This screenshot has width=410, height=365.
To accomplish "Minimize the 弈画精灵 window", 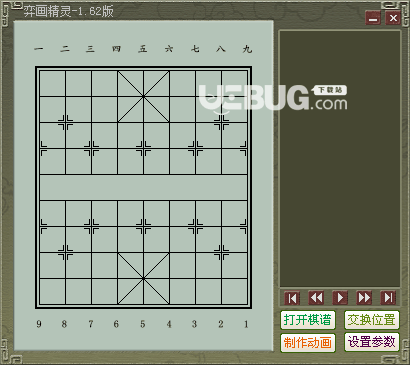I will [x=373, y=18].
